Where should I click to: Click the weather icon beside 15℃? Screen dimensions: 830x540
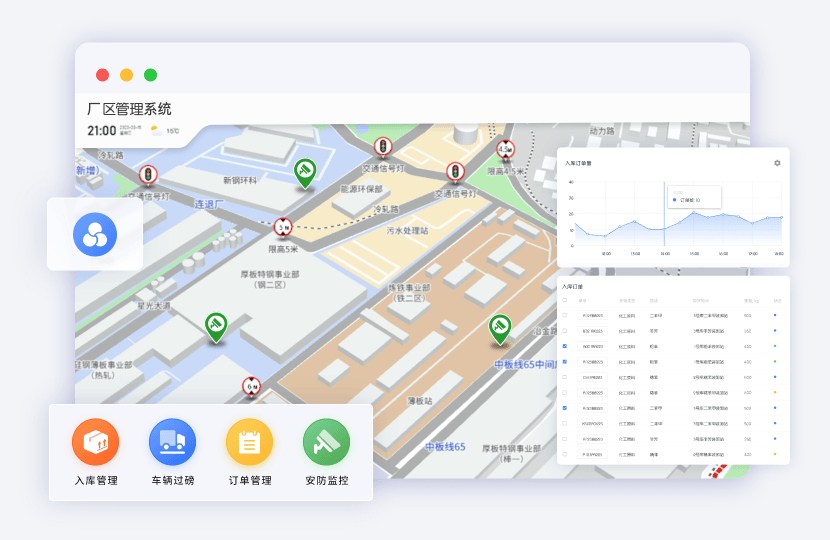(x=156, y=130)
